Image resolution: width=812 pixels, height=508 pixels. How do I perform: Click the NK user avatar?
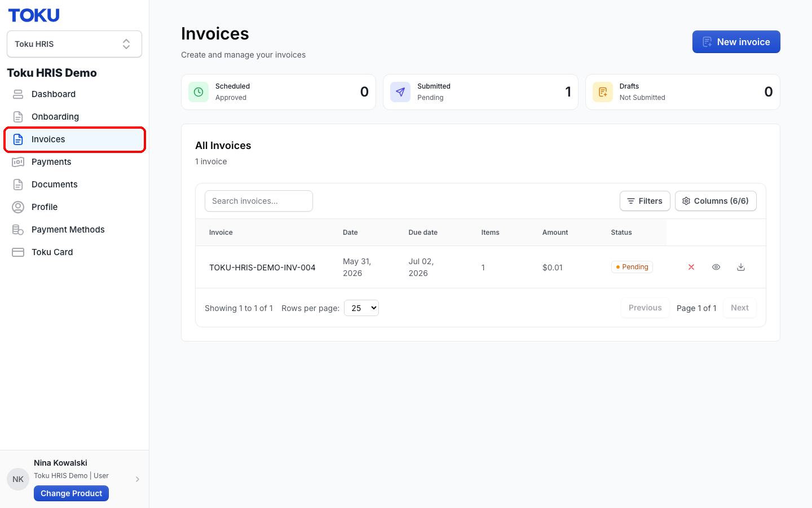point(18,479)
